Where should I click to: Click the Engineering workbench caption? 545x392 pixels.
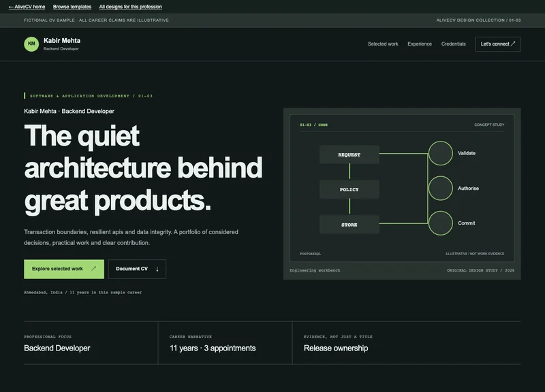[x=315, y=270]
